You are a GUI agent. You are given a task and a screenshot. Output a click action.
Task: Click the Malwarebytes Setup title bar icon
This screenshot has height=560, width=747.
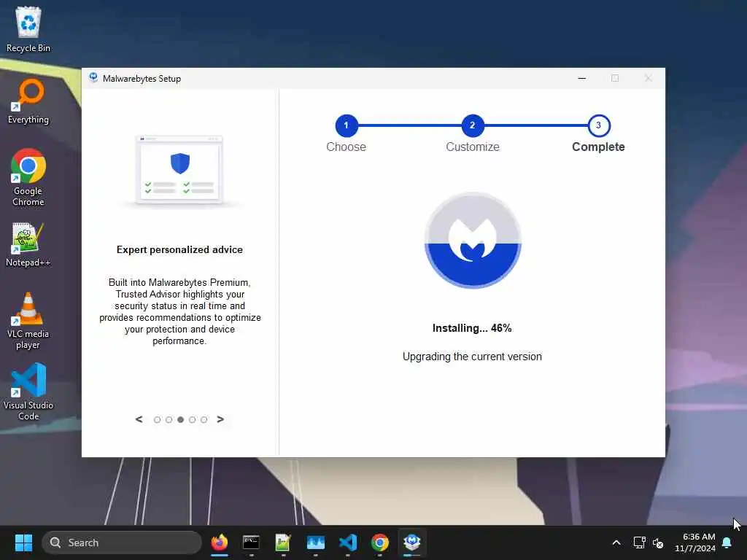93,78
